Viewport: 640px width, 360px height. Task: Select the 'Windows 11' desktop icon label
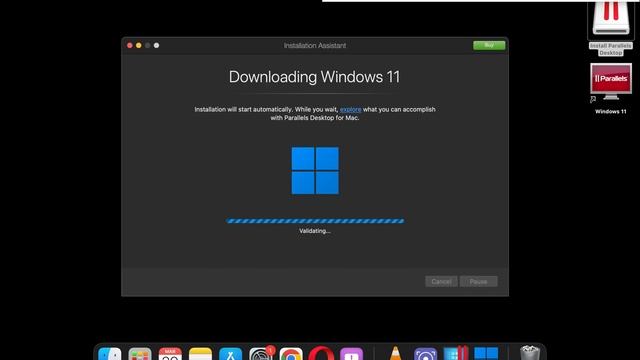coord(611,111)
